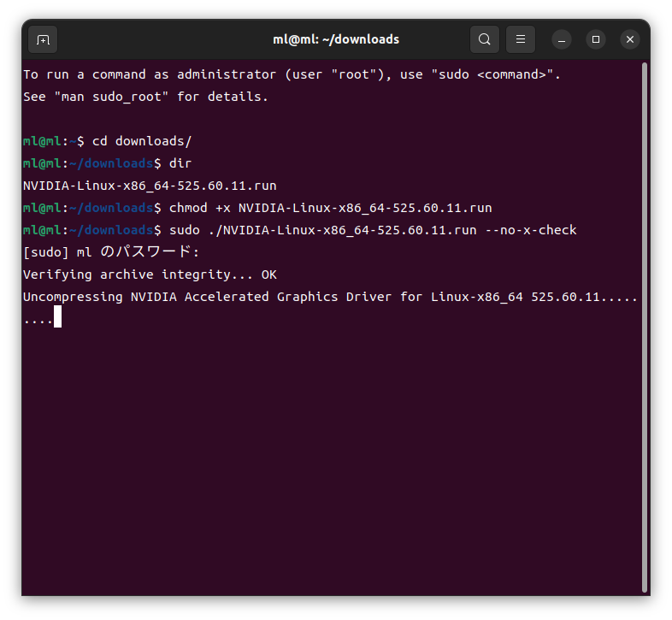This screenshot has height=620, width=672.
Task: Open a new terminal tab
Action: tap(43, 39)
